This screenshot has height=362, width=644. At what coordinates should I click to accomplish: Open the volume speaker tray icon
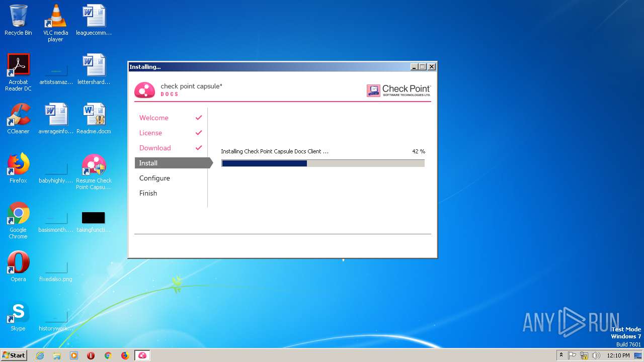596,355
